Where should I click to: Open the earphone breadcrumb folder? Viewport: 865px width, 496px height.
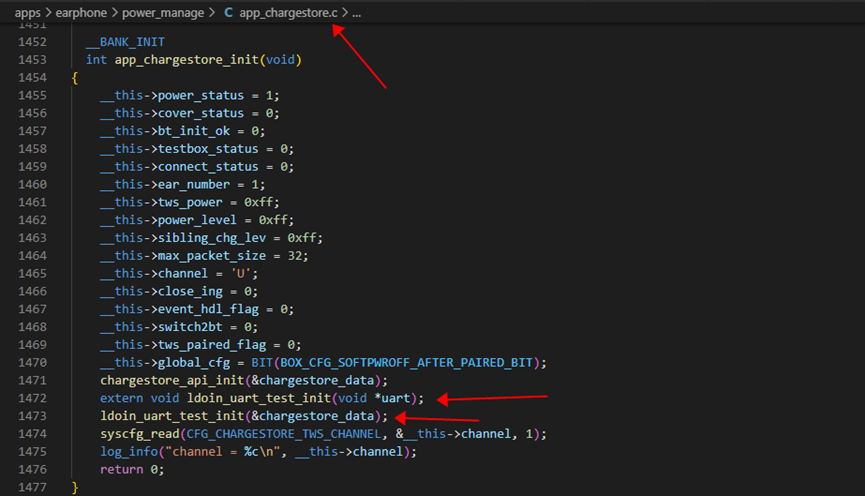(x=81, y=13)
